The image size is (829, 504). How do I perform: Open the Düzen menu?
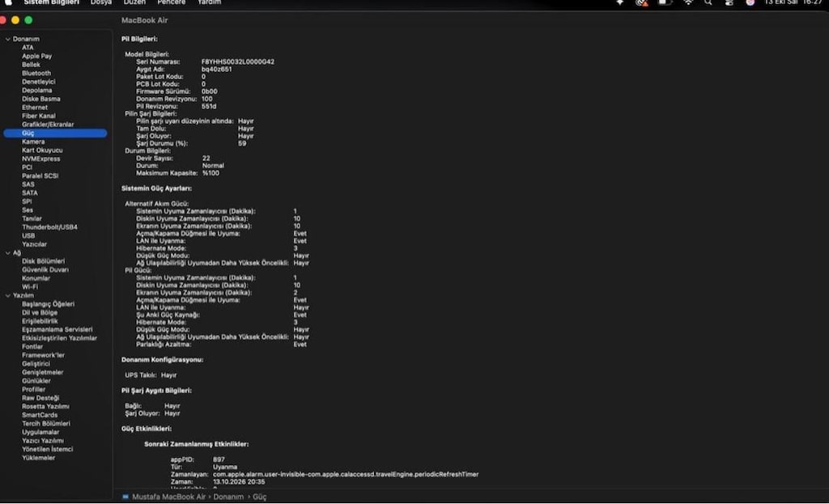tap(134, 2)
